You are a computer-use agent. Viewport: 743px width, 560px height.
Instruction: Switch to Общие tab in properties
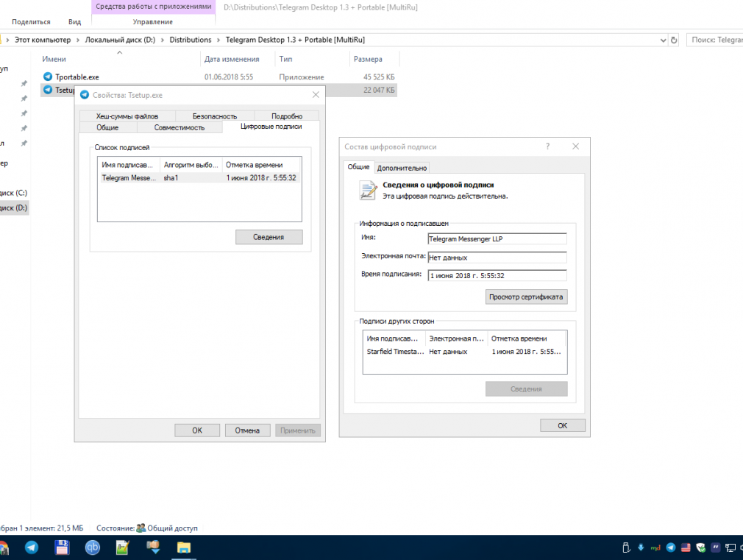click(107, 127)
